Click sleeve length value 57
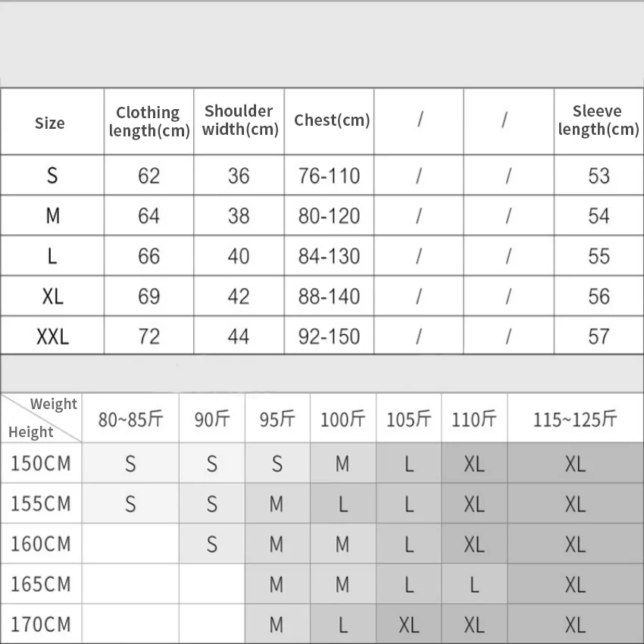 pos(599,336)
